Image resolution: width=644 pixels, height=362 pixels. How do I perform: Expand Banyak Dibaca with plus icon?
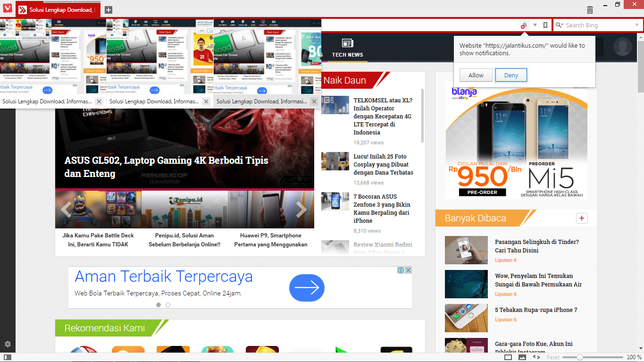582,218
